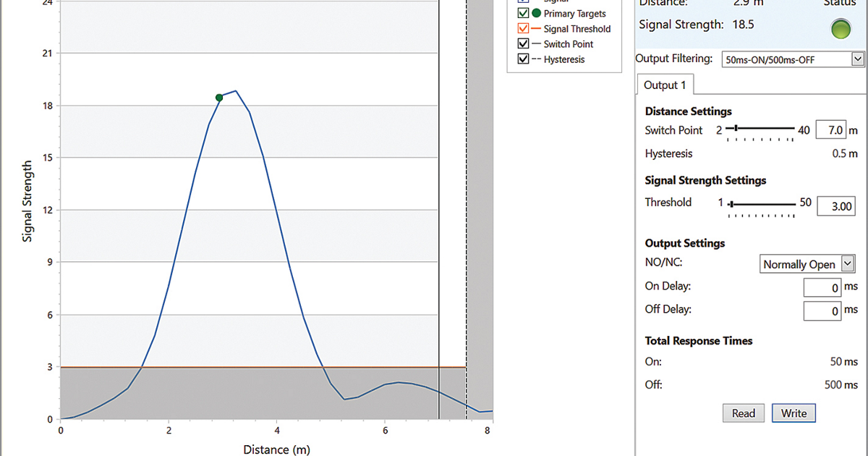Click the On Delay input field
The image size is (868, 456).
pos(823,288)
